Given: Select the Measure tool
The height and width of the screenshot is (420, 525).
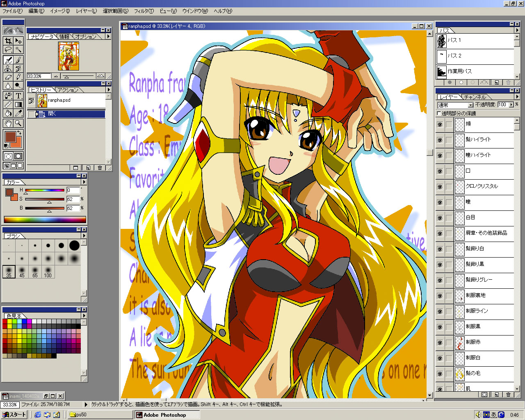Looking at the screenshot, I should (x=8, y=104).
